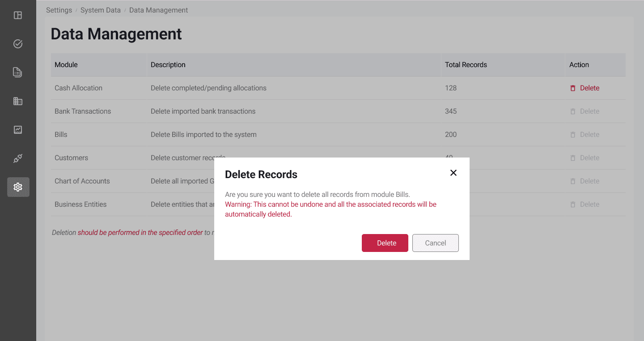Click the trash icon in Bank Transactions row
Viewport: 644px width, 341px height.
coord(573,111)
